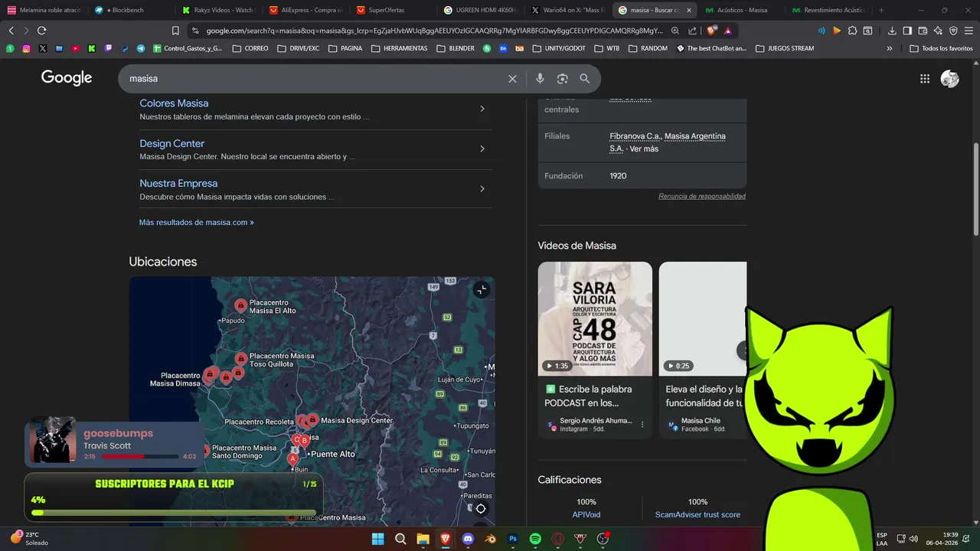
Task: Open Spotify from the taskbar
Action: tap(535, 539)
